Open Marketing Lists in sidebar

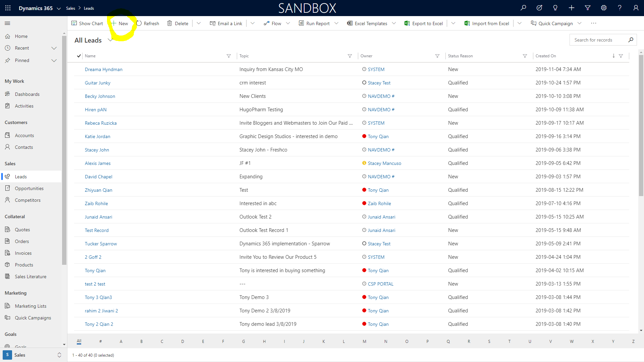(x=31, y=306)
